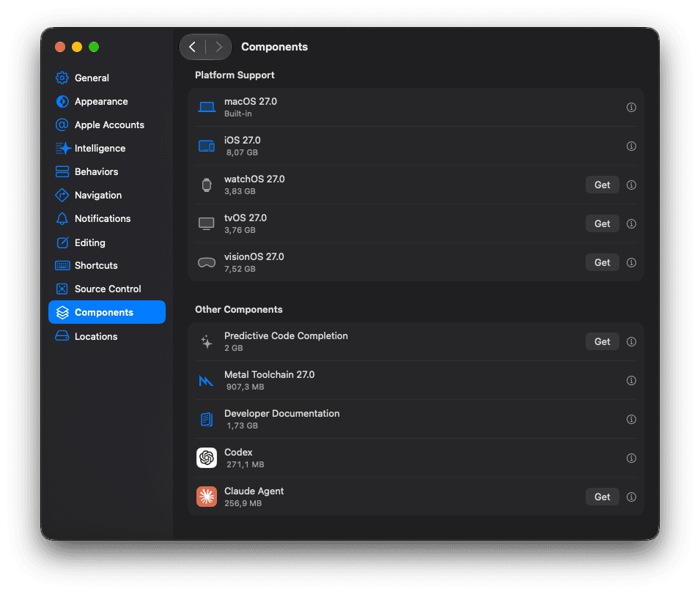Click the Components layers icon
The height and width of the screenshot is (594, 700).
tap(62, 313)
